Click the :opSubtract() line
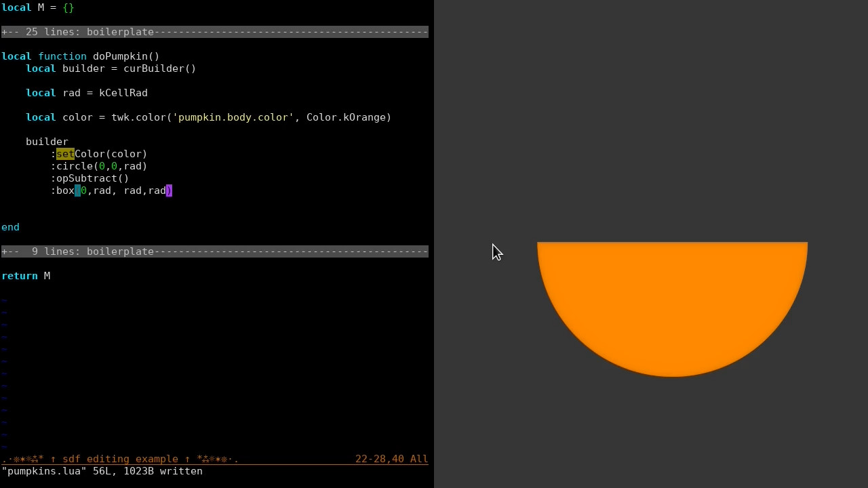The image size is (868, 488). point(90,178)
